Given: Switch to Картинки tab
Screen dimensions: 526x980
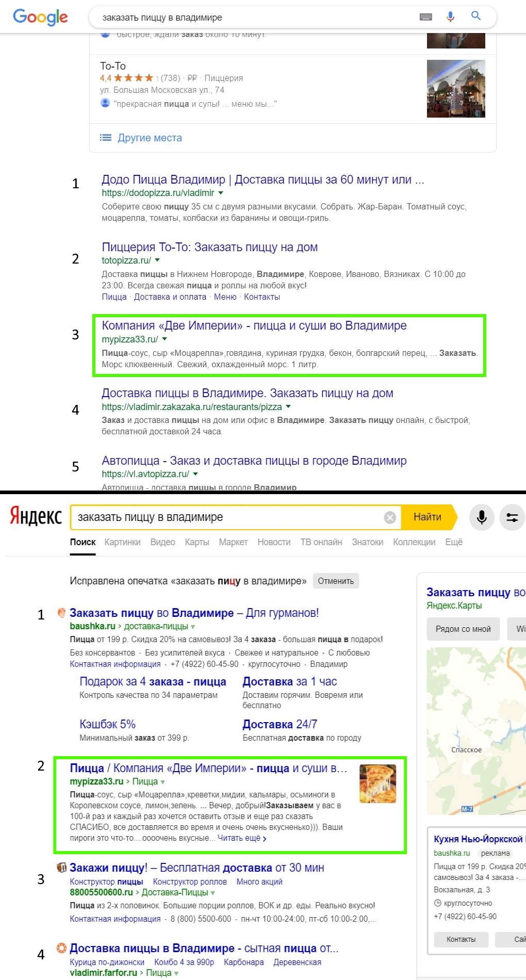Looking at the screenshot, I should coord(122,542).
